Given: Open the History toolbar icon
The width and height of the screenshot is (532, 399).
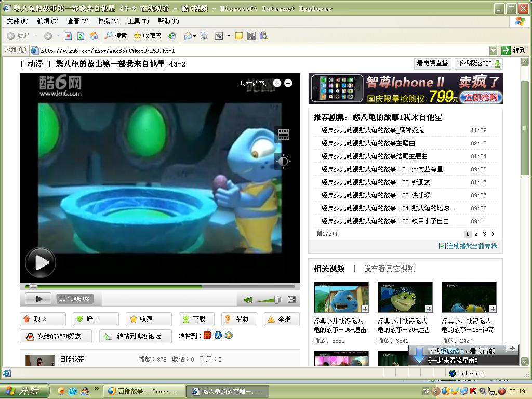Looking at the screenshot, I should pyautogui.click(x=172, y=36).
